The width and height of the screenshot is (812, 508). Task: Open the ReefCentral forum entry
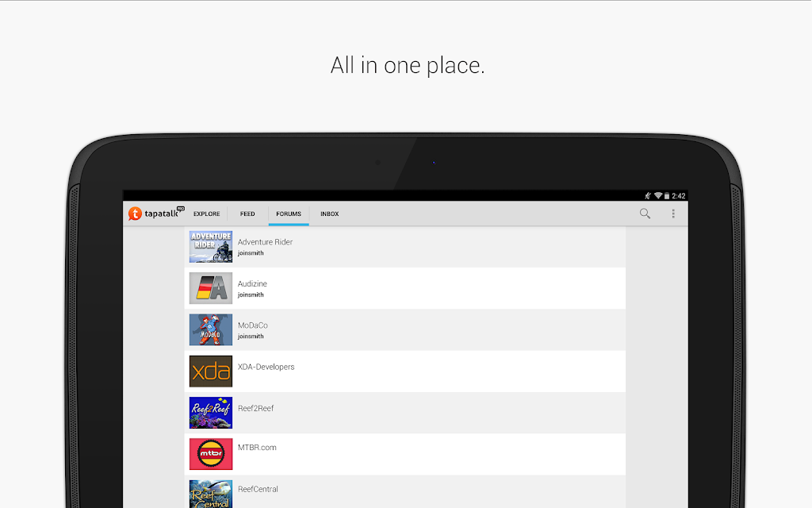(x=405, y=492)
